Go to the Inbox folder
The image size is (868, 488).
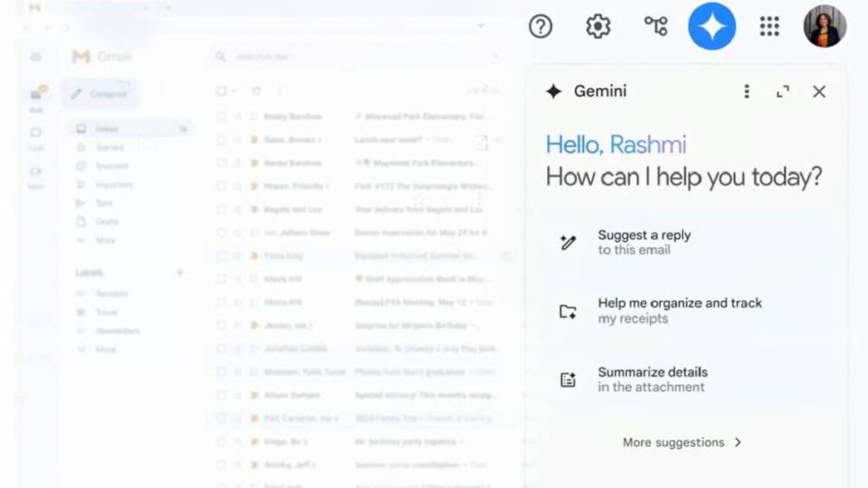(107, 129)
